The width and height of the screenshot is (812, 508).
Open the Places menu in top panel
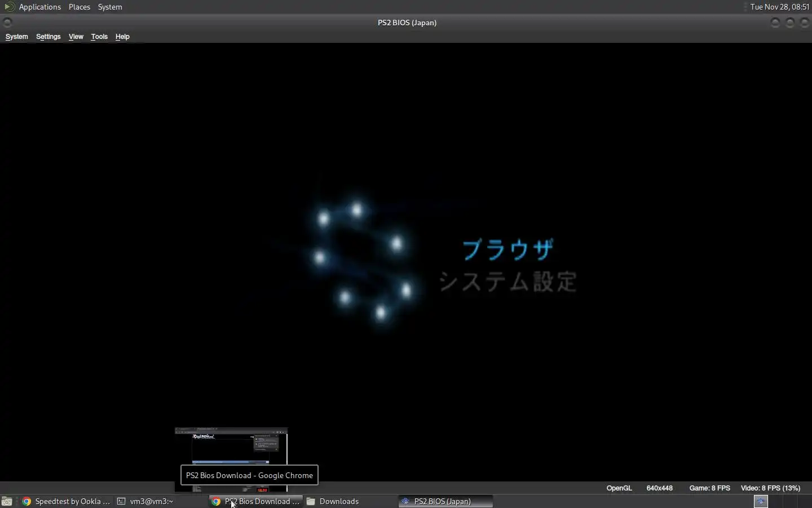click(x=80, y=7)
